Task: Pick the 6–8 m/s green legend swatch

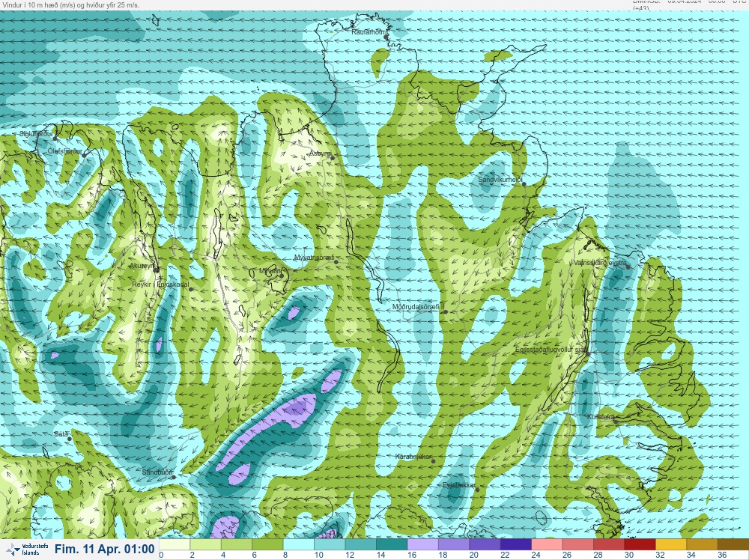Action: [x=267, y=544]
